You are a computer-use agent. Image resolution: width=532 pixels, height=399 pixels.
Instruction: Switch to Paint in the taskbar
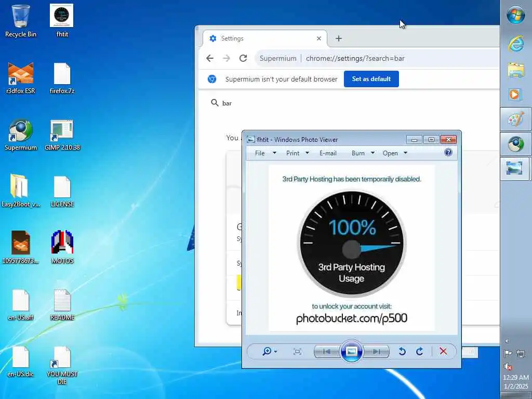tap(516, 119)
